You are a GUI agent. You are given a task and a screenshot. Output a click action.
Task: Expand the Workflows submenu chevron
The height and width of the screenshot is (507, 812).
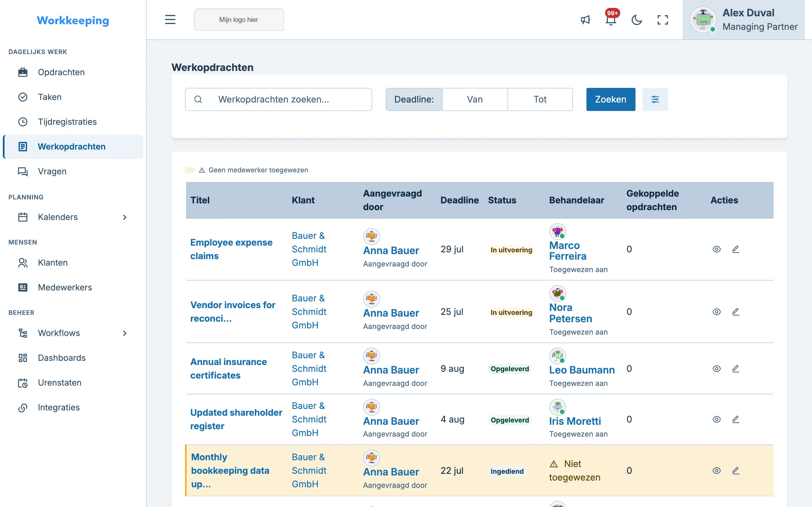(x=125, y=333)
